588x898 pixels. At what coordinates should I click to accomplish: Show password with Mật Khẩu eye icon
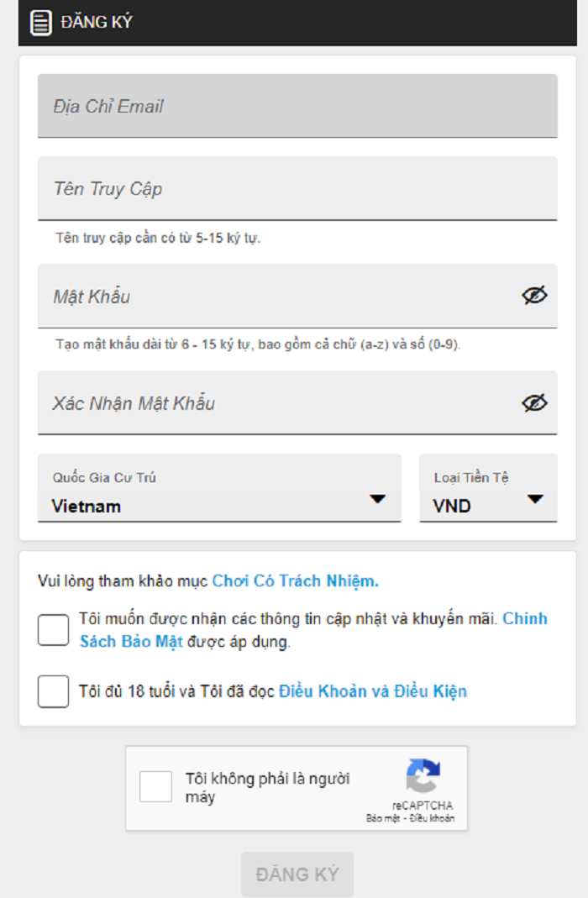tap(534, 295)
